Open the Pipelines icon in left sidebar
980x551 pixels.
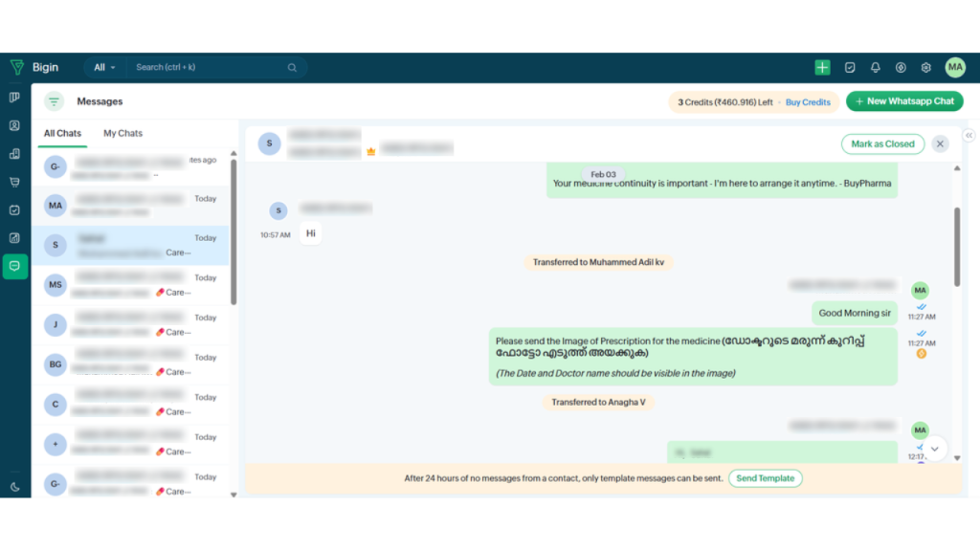[14, 98]
